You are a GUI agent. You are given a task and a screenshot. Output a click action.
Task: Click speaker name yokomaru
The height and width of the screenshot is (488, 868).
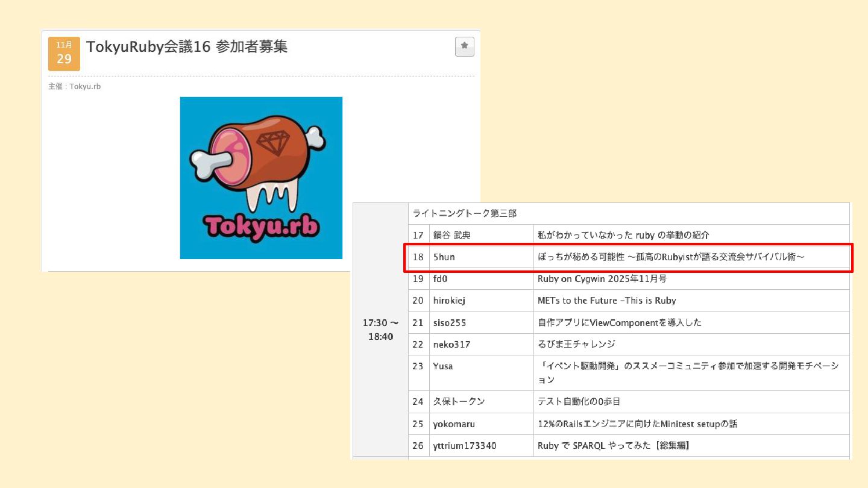pyautogui.click(x=454, y=424)
